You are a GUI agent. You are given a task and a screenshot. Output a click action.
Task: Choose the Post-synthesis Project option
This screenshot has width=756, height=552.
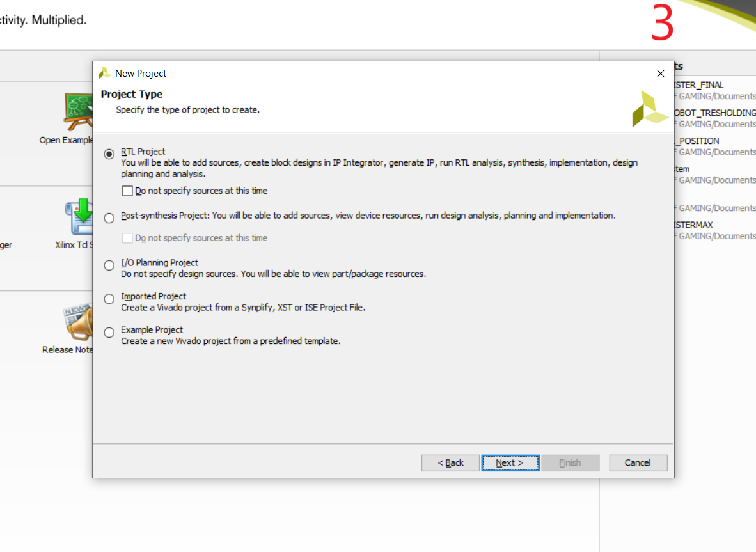109,217
